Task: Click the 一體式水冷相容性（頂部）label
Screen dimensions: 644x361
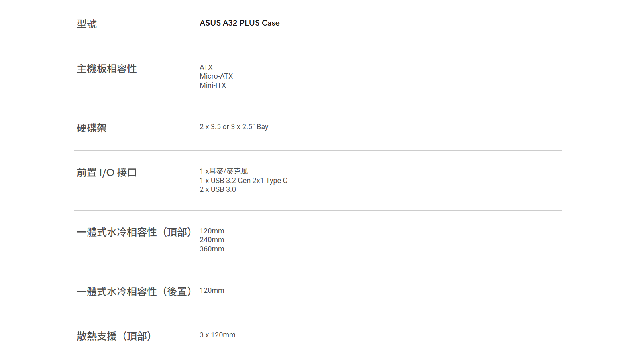Action: tap(135, 232)
